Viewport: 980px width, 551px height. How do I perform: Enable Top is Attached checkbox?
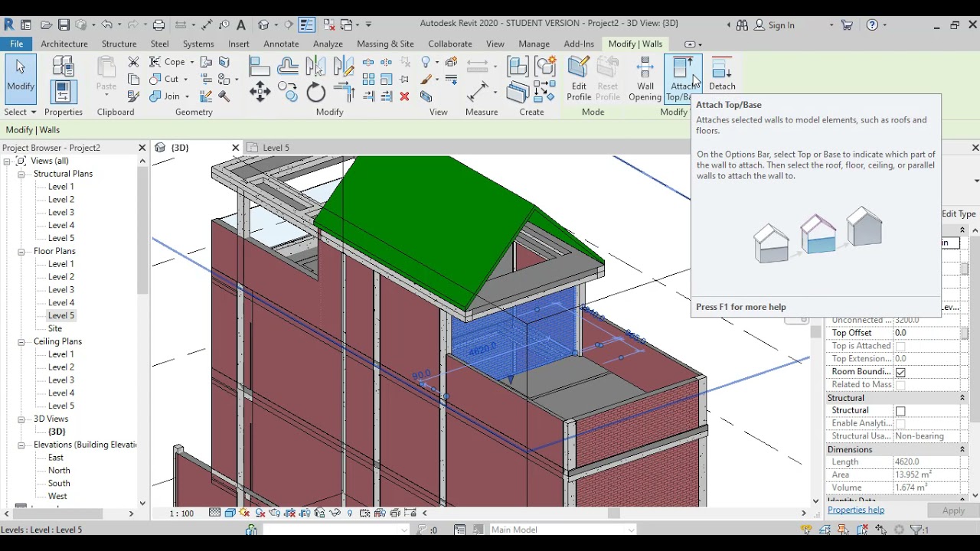coord(900,347)
